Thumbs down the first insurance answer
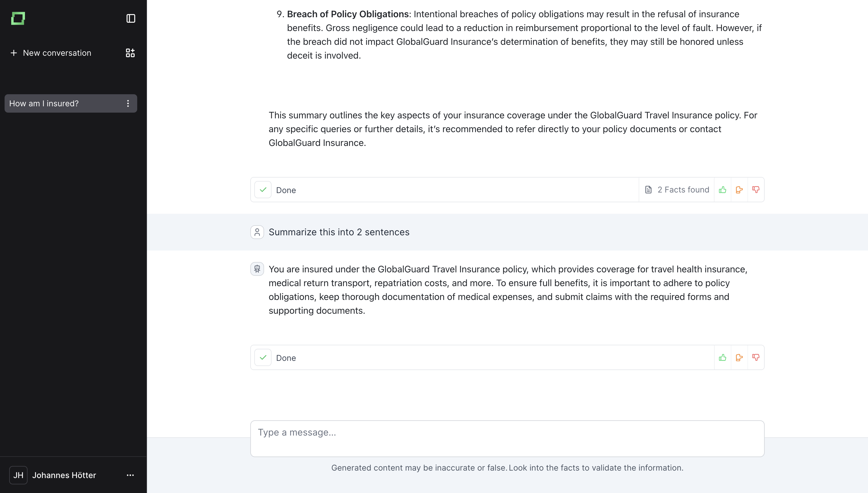 pos(756,190)
